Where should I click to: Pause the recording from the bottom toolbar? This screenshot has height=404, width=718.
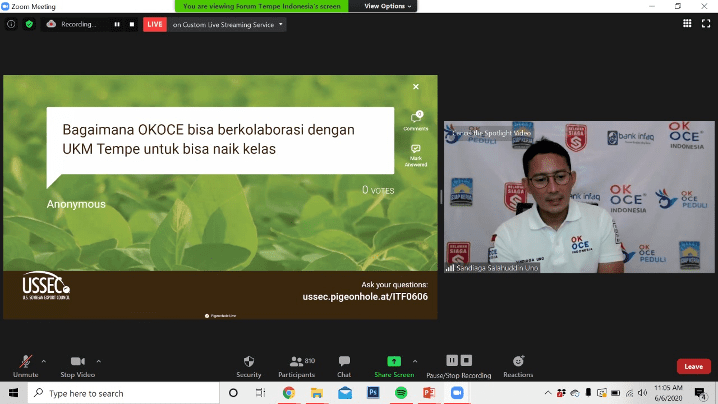coord(452,361)
